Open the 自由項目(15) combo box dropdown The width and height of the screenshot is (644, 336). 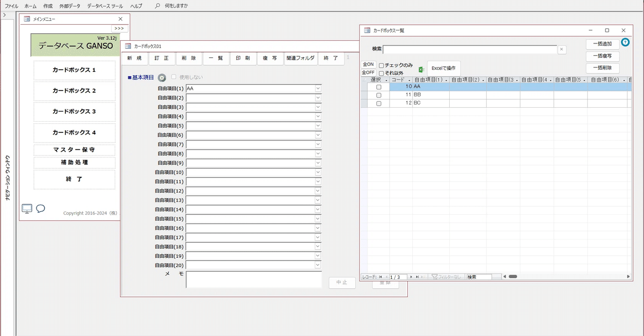point(318,219)
